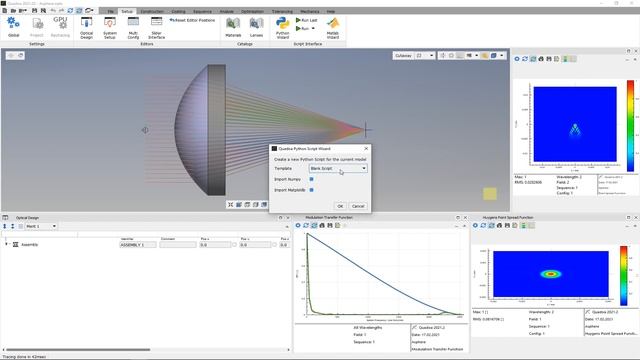The width and height of the screenshot is (640, 360).
Task: Cancel the Python Script Wizard
Action: pyautogui.click(x=358, y=206)
